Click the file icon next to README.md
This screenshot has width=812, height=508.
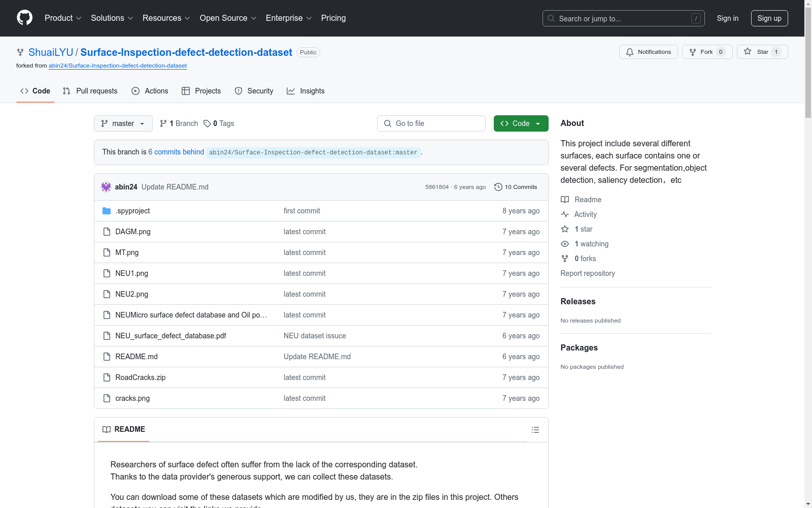click(107, 357)
